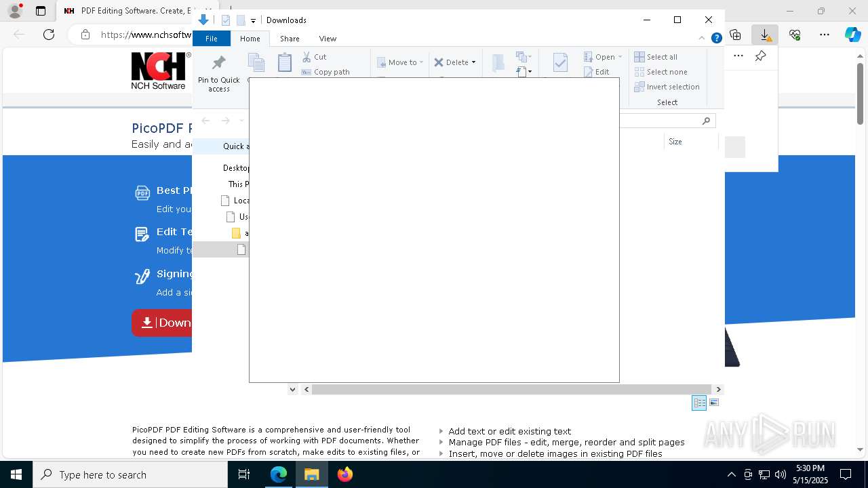Screen dimensions: 868x488
Task: Click Properties icon in Explorer title bar
Action: pos(226,20)
